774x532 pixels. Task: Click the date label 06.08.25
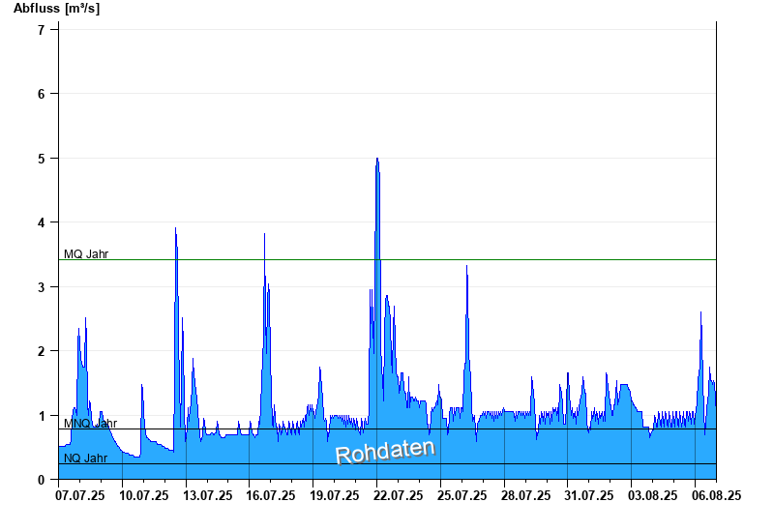tap(716, 495)
